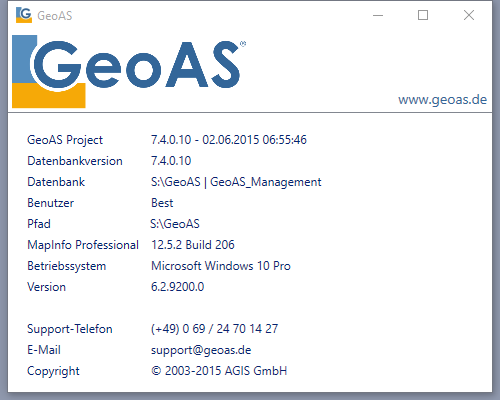The height and width of the screenshot is (400, 500).
Task: Select the version value '6.2.9200.0'
Action: pos(177,287)
